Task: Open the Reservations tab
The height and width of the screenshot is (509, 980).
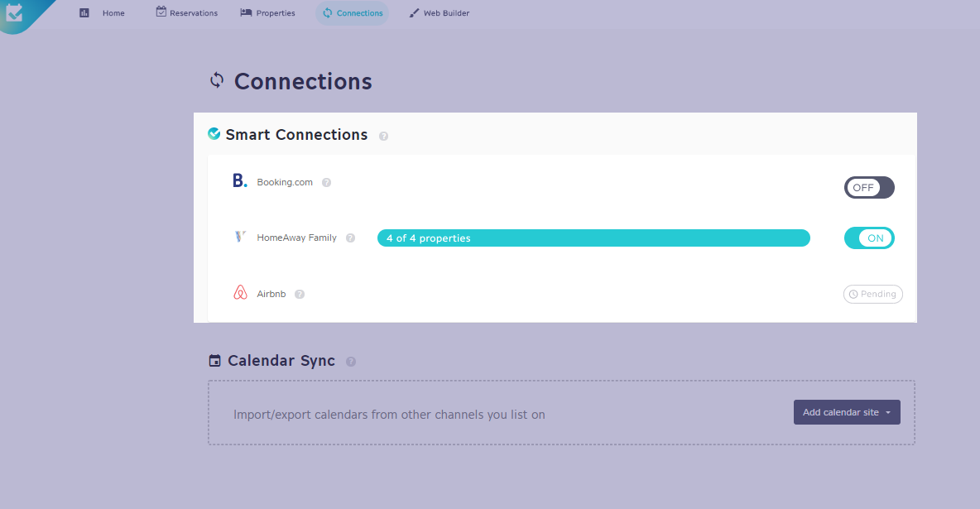Action: [x=187, y=13]
